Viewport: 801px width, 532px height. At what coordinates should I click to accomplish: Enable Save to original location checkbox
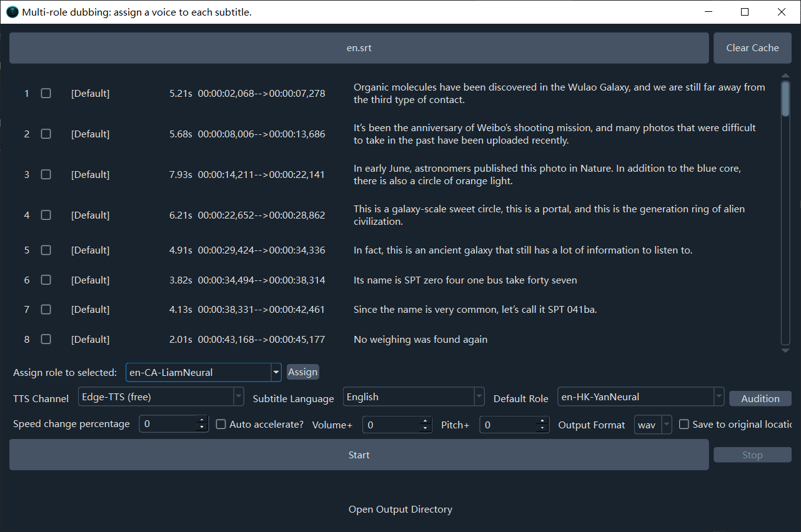pyautogui.click(x=684, y=425)
